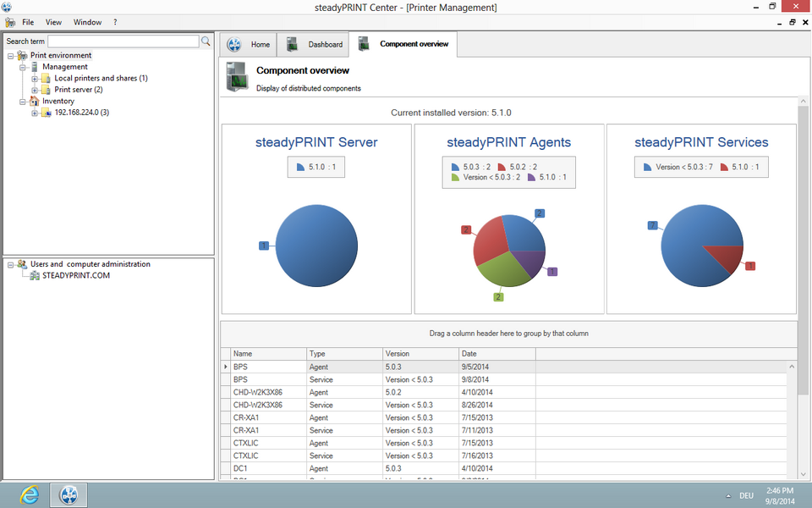Expand the 192.168.224.0 node

[35, 113]
